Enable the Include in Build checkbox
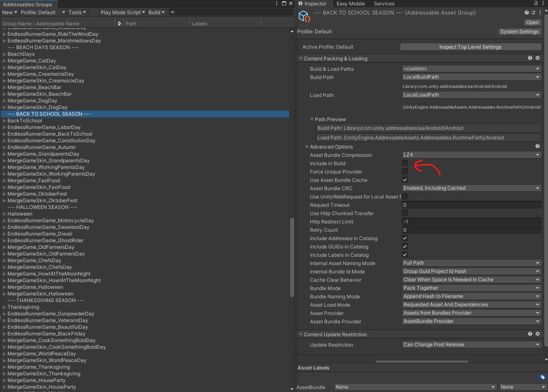The image size is (548, 392). coord(405,163)
